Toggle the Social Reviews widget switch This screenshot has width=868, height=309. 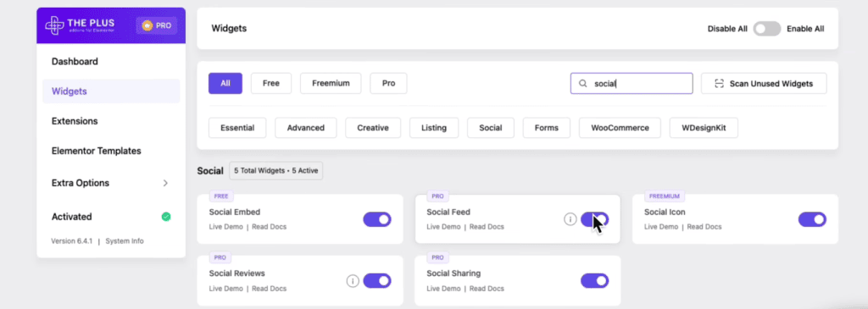click(x=377, y=281)
